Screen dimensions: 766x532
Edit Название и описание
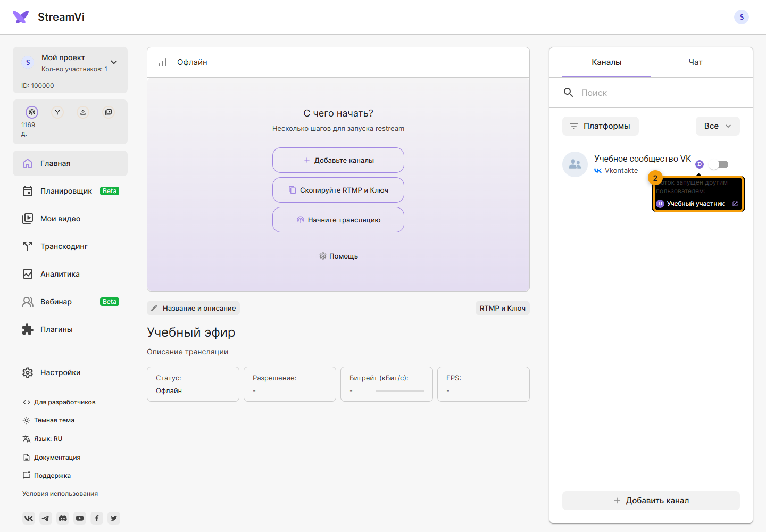194,308
